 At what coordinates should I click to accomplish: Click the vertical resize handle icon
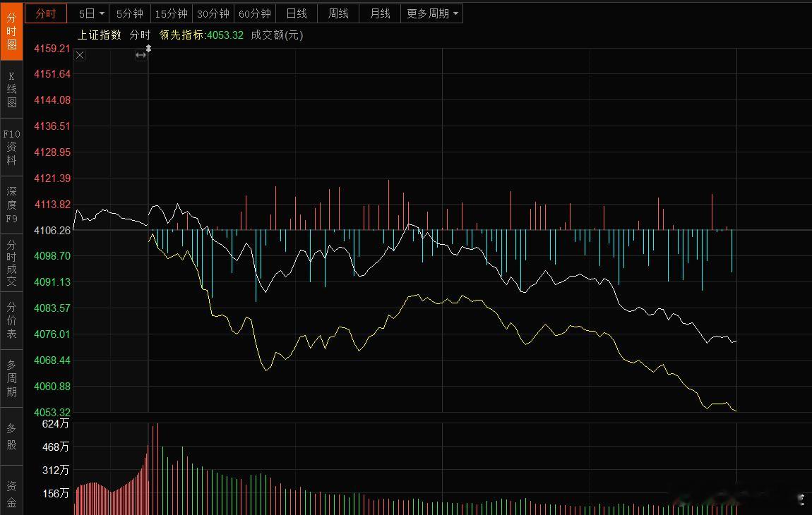pyautogui.click(x=148, y=48)
